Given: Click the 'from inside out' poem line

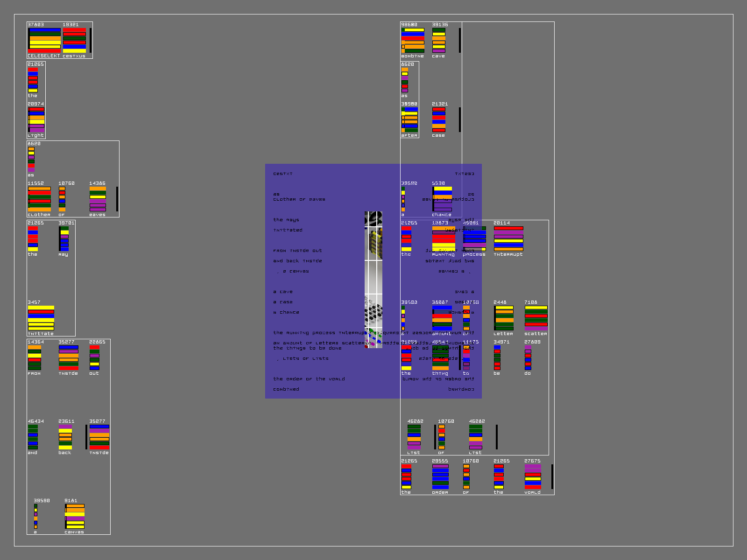Looking at the screenshot, I should [297, 251].
